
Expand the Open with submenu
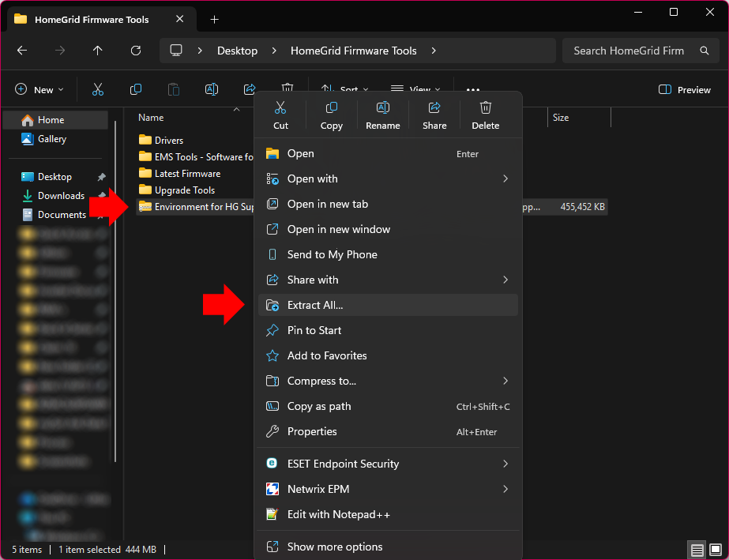(x=388, y=179)
